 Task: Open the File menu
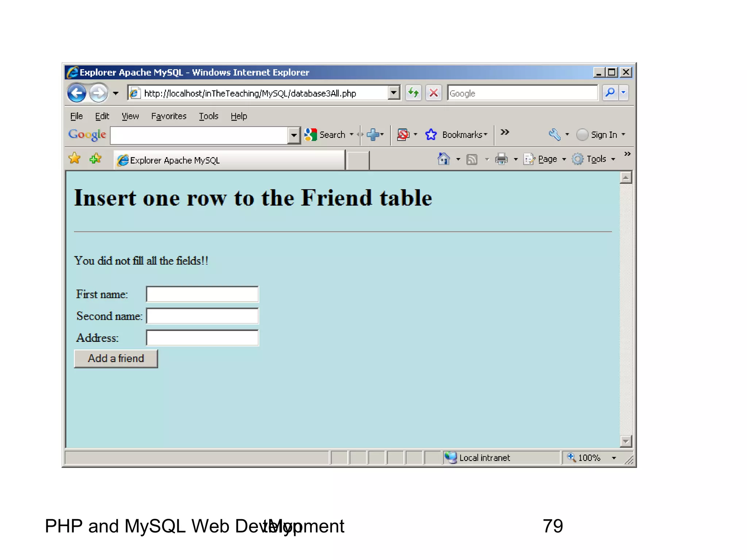point(77,116)
